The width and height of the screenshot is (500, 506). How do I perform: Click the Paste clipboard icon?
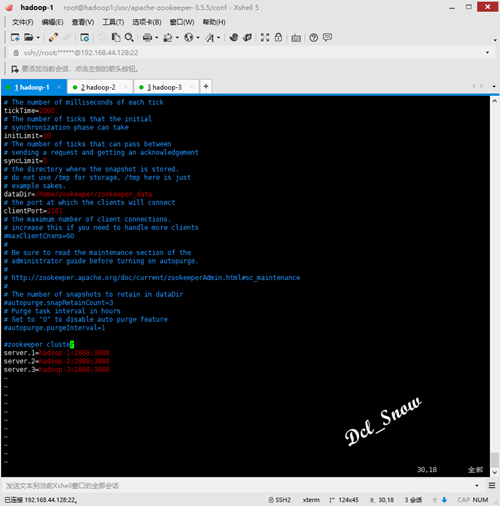(x=116, y=37)
